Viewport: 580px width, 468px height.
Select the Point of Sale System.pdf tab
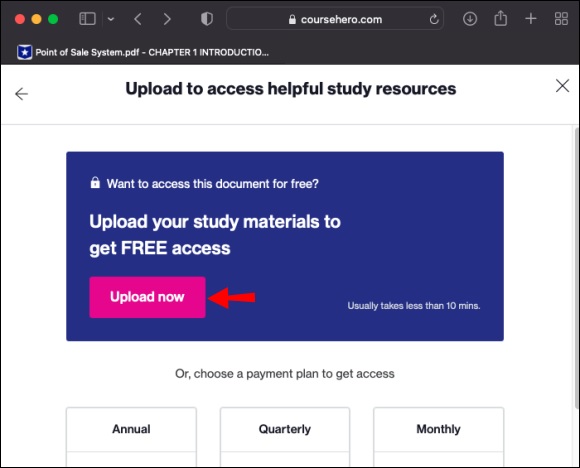coord(143,52)
